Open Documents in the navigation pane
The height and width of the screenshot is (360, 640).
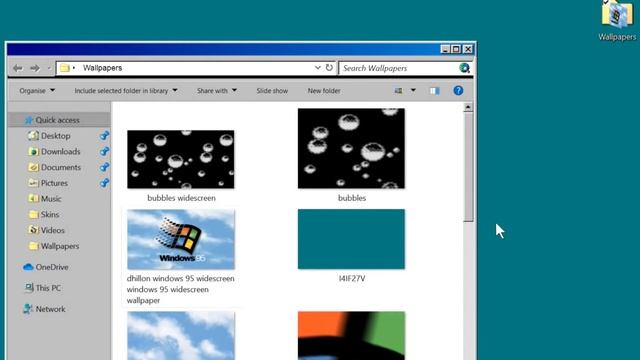click(x=61, y=167)
